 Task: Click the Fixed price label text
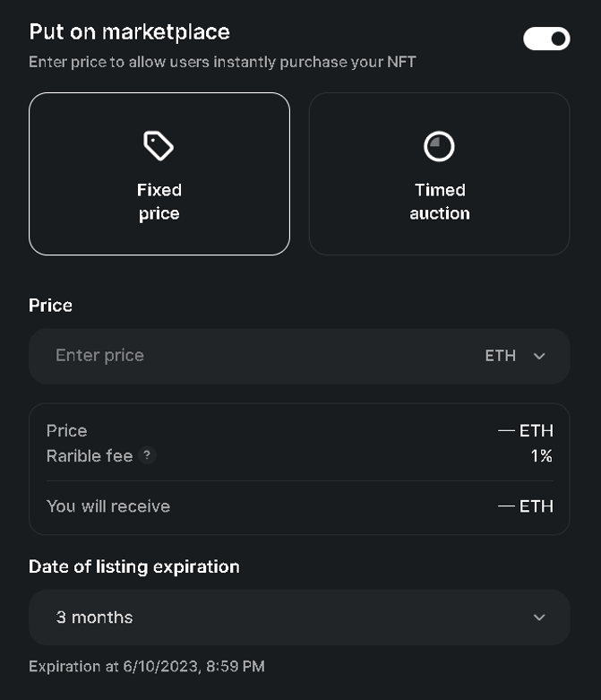point(159,202)
